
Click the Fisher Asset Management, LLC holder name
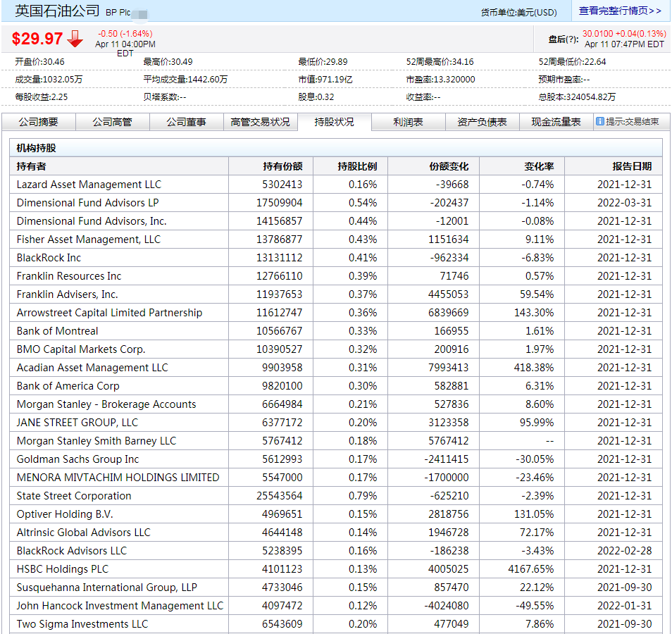[89, 240]
